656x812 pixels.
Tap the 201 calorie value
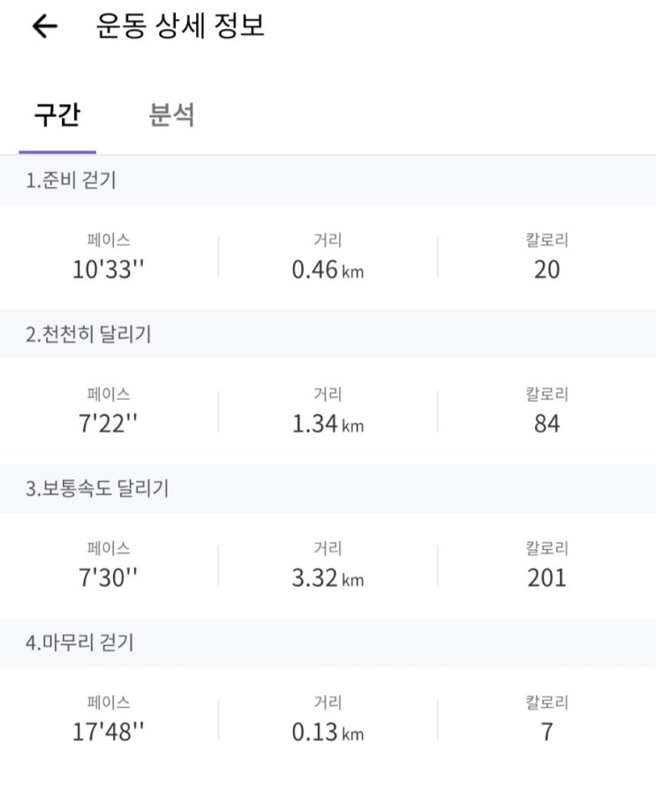point(547,578)
